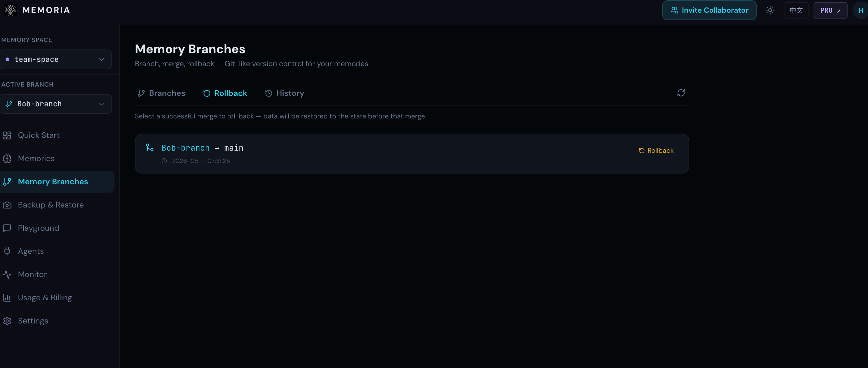Toggle light/dark theme with the sun icon

click(x=770, y=11)
